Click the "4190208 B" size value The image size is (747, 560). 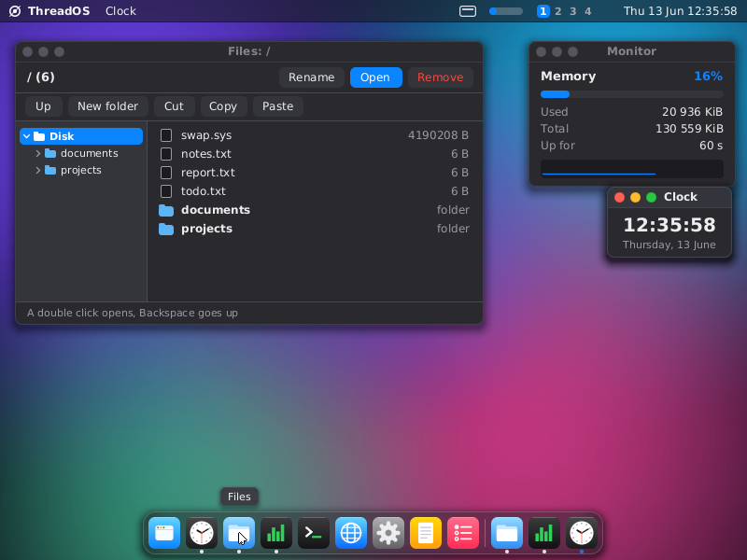tap(438, 135)
